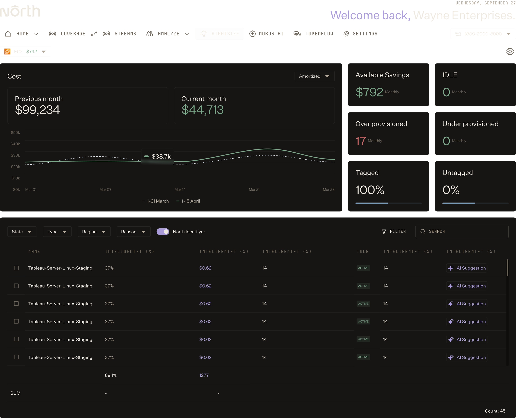
Task: Click the Home house icon
Action: [8, 34]
